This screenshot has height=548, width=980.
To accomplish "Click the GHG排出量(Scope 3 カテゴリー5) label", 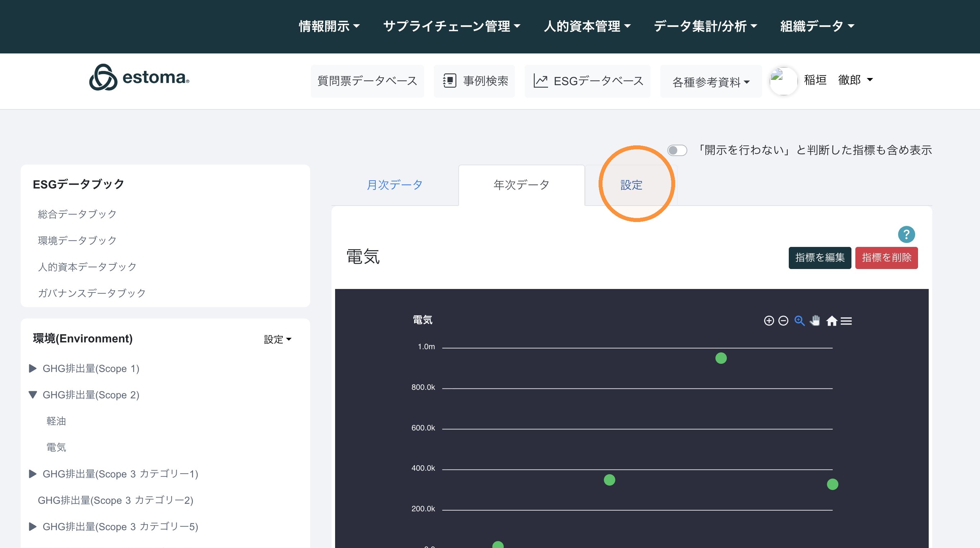I will (x=120, y=527).
